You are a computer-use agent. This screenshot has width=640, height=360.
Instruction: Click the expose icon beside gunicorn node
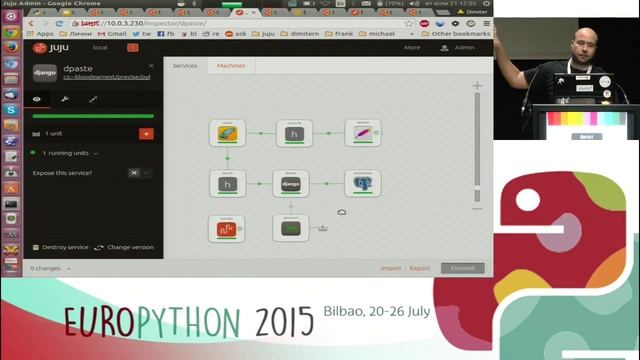323,228
